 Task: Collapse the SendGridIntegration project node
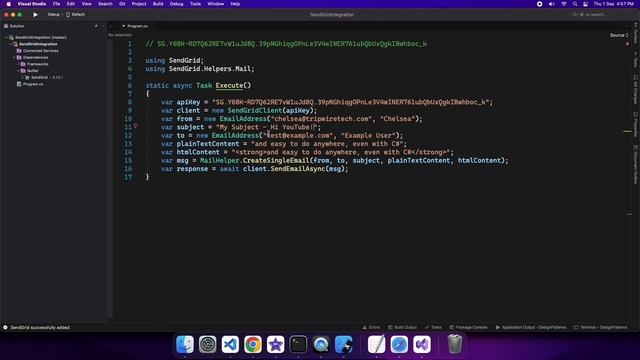11,44
